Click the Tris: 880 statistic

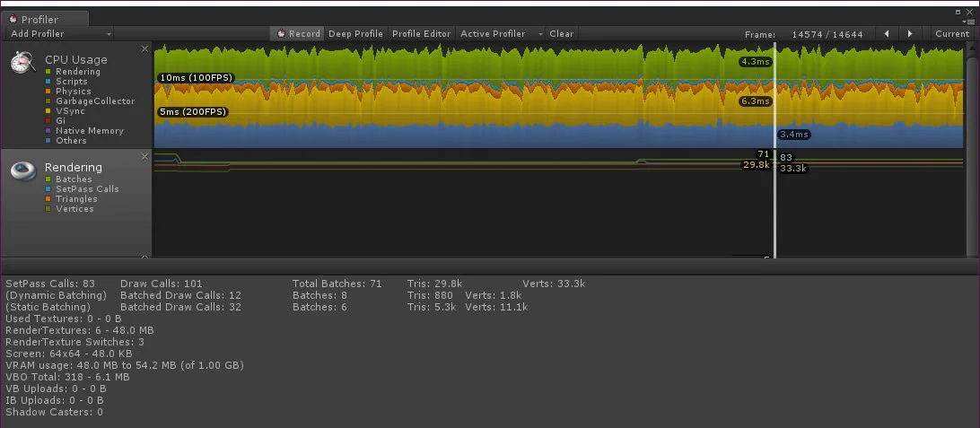[x=431, y=295]
